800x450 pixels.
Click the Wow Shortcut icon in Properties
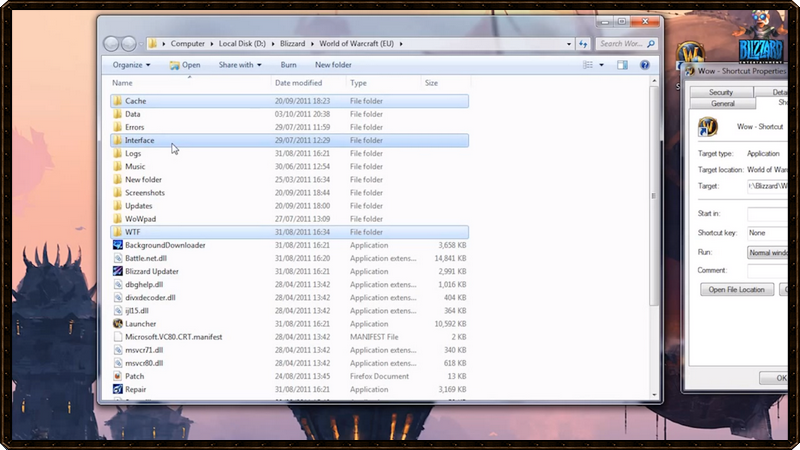pos(708,127)
